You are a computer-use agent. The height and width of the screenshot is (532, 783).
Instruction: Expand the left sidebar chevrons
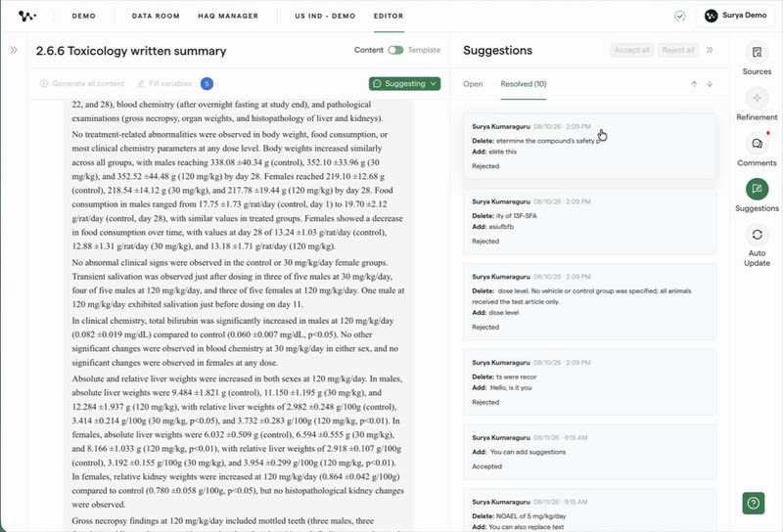click(x=14, y=50)
